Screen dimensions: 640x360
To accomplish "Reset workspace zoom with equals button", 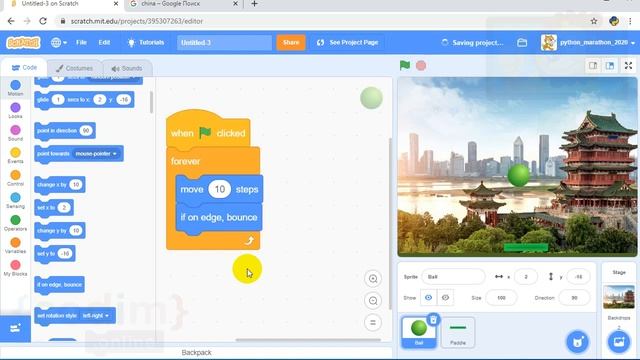I will click(x=373, y=322).
